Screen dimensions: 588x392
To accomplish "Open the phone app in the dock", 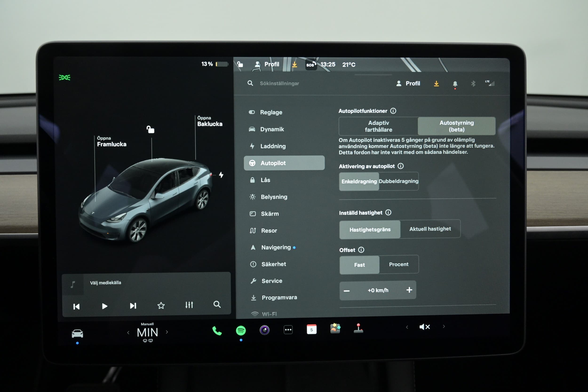I will click(217, 331).
